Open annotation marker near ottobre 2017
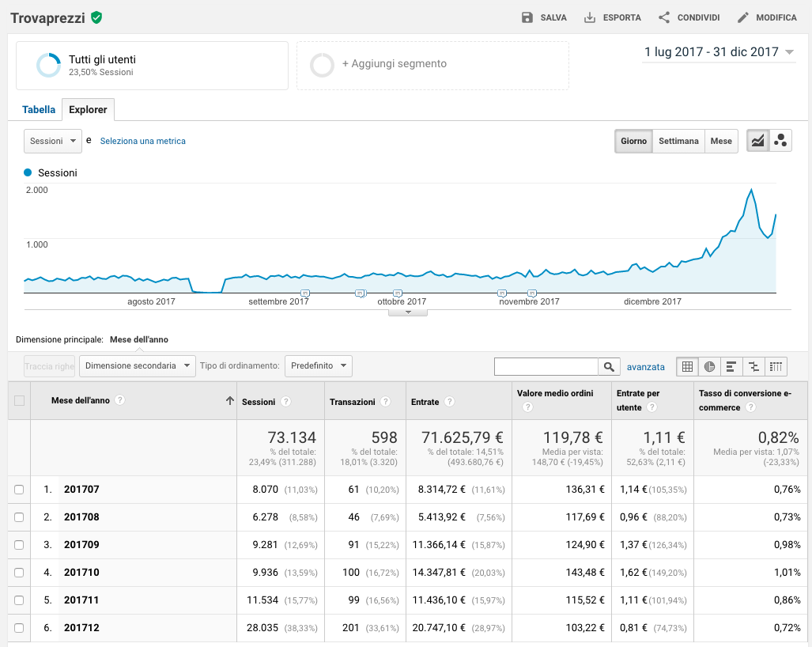Image resolution: width=812 pixels, height=647 pixels. pyautogui.click(x=397, y=293)
